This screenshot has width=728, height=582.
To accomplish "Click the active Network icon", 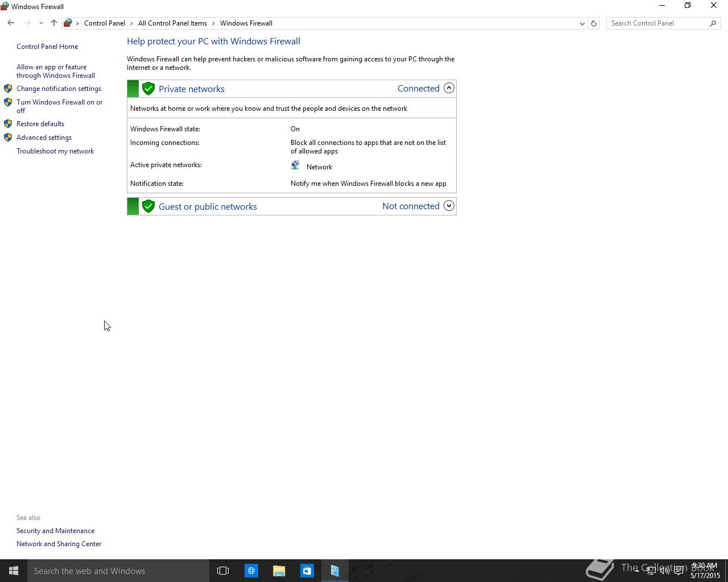I will [295, 165].
